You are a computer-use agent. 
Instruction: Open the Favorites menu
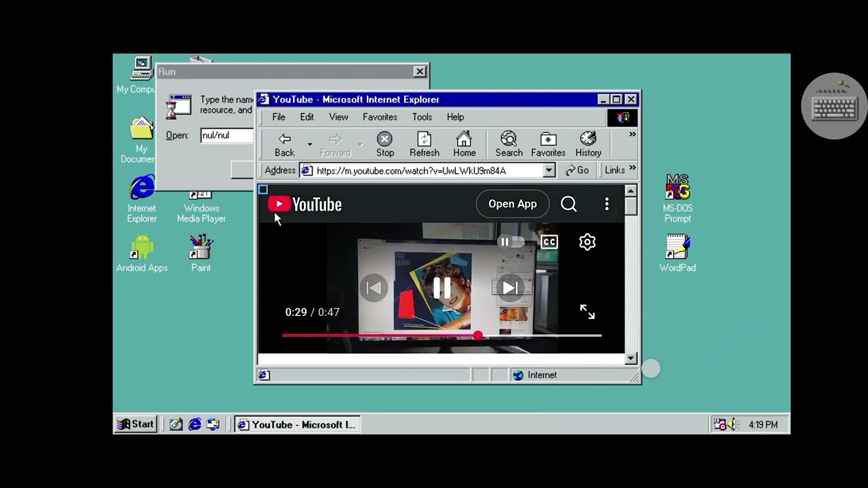[380, 117]
